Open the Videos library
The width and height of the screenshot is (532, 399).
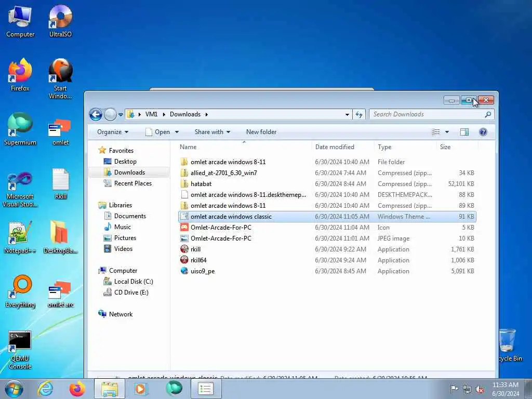click(x=123, y=249)
